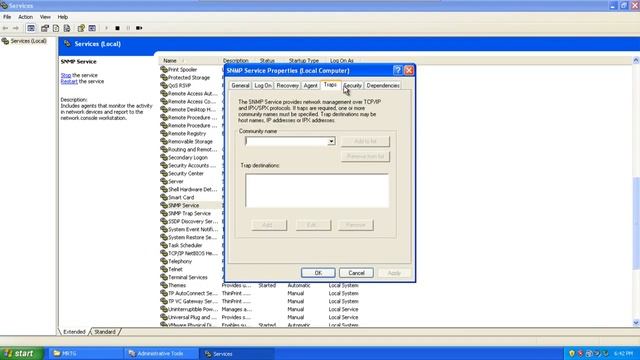Switch to the Security tab
The image size is (640, 360).
353,86
